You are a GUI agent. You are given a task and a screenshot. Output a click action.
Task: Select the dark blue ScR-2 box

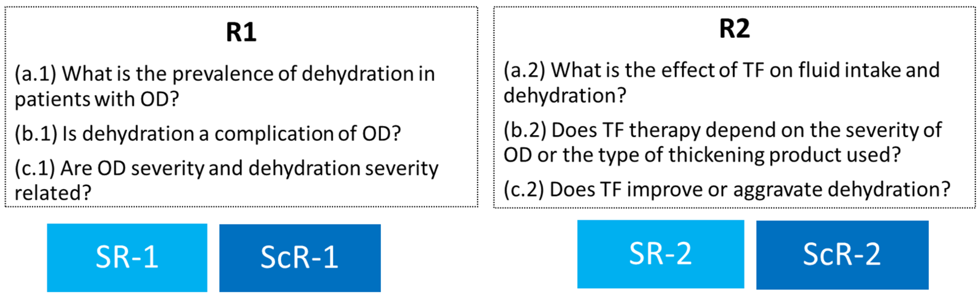pyautogui.click(x=842, y=255)
